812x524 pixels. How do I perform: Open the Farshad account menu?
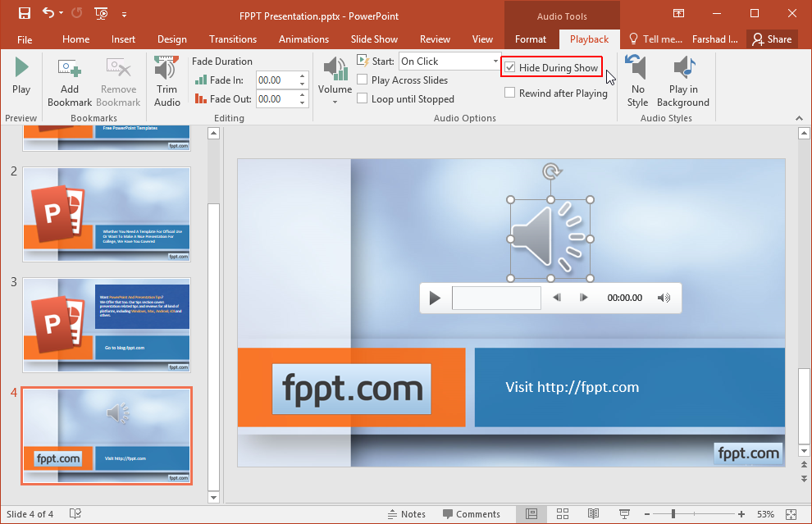click(714, 39)
